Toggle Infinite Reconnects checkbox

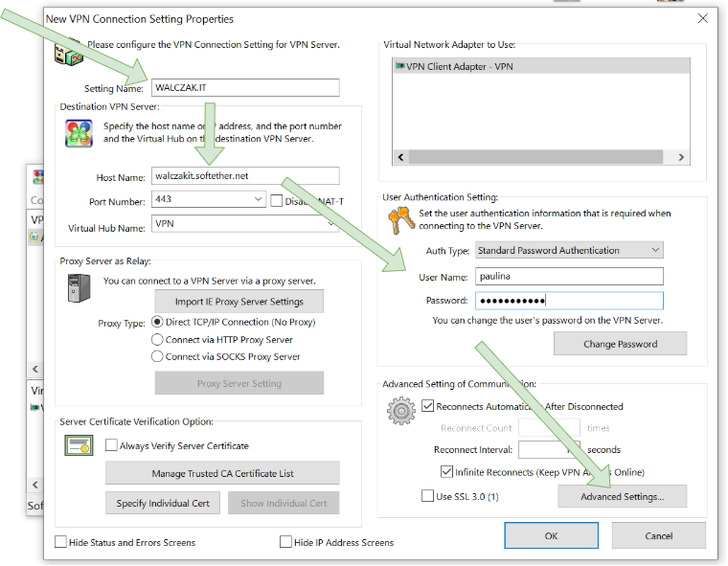(x=446, y=472)
